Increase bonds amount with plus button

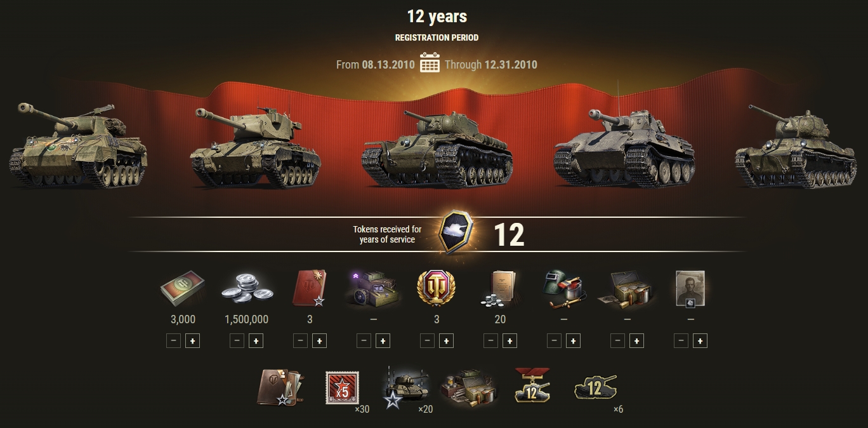pos(192,341)
